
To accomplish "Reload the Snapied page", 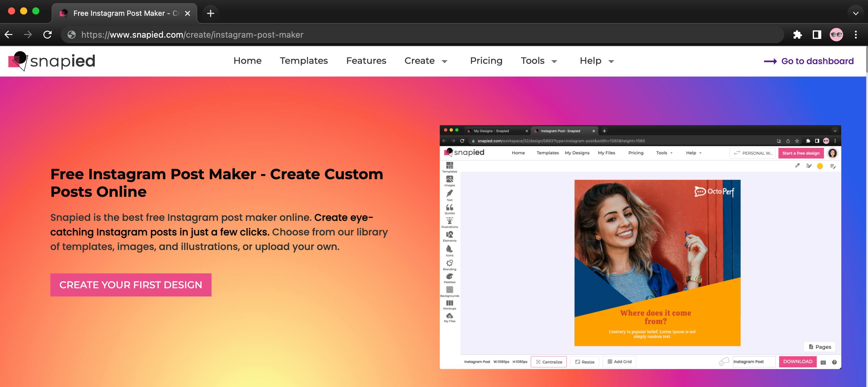I will [x=48, y=34].
